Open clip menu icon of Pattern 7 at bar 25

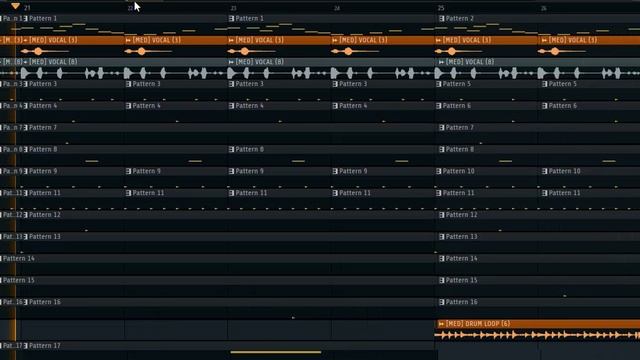point(441,127)
